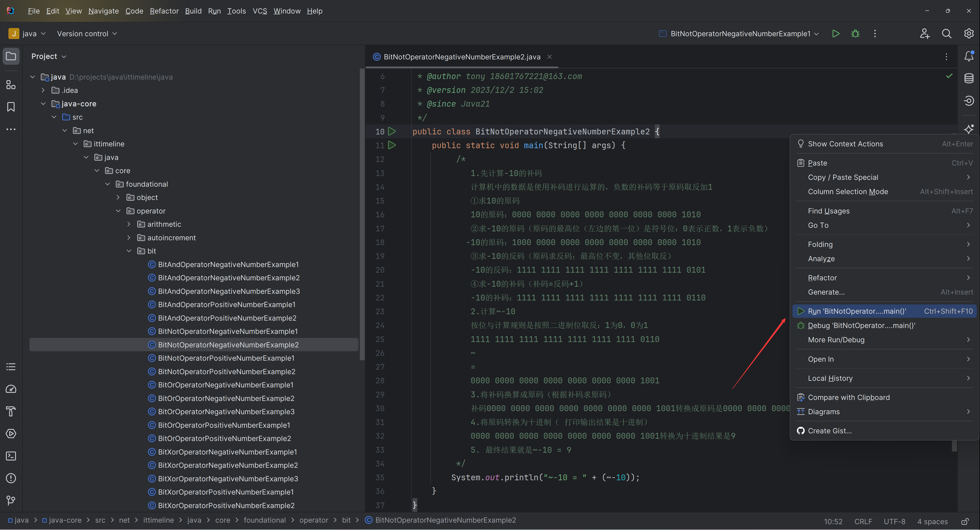Click the 10:52 caret position indicator

tap(833, 521)
